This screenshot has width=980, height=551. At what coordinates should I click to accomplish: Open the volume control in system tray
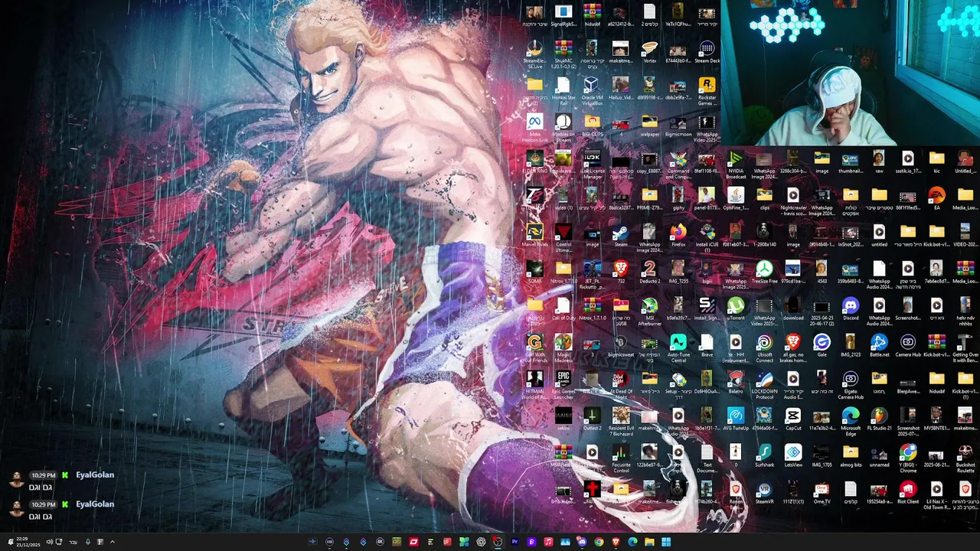(x=50, y=542)
